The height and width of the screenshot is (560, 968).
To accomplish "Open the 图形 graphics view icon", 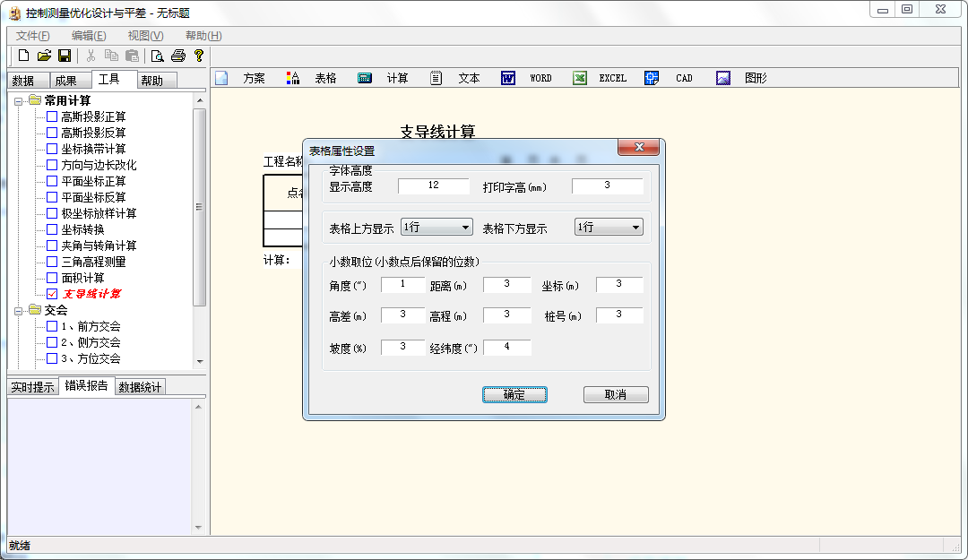I will coord(723,78).
